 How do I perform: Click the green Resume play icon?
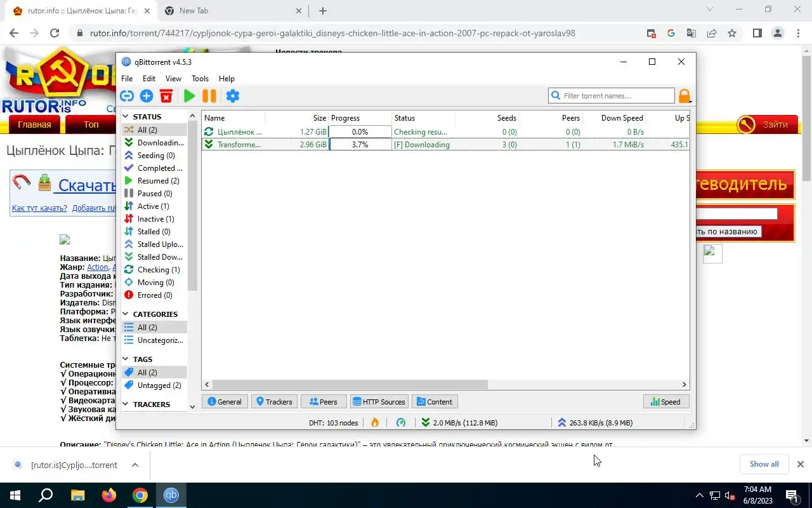[x=189, y=96]
